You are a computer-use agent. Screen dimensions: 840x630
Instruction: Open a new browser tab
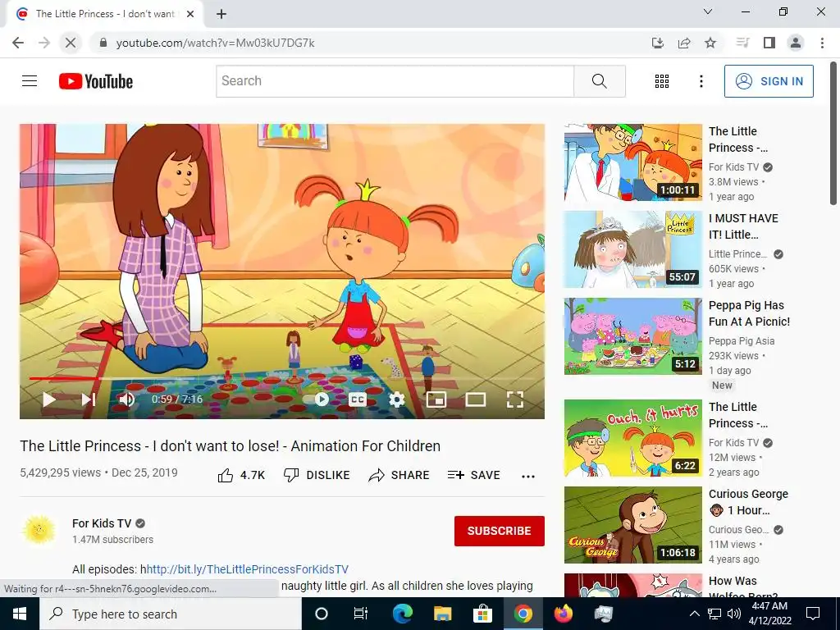[221, 14]
